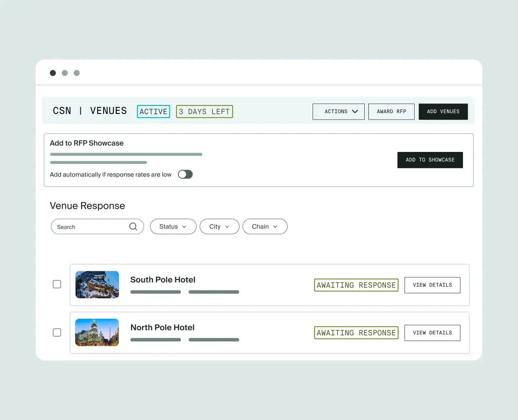Click the venue Search field
518x420 pixels.
(97, 226)
